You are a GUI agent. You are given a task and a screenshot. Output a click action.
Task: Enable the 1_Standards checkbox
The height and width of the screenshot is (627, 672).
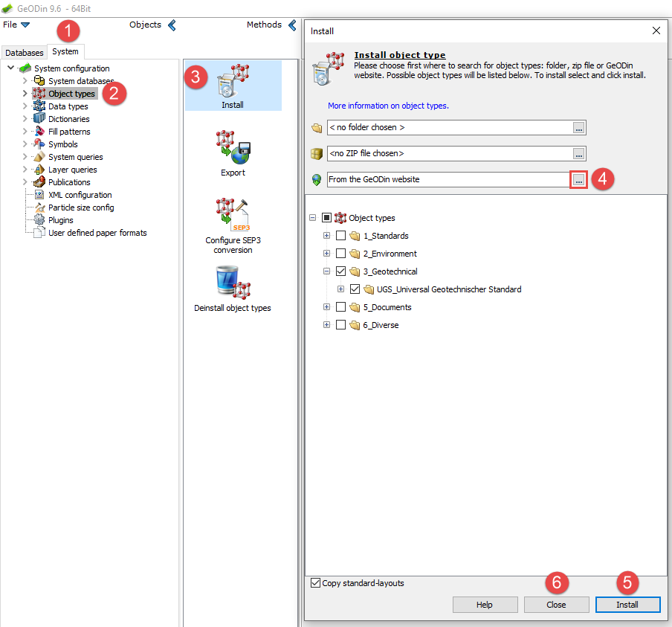coord(341,236)
